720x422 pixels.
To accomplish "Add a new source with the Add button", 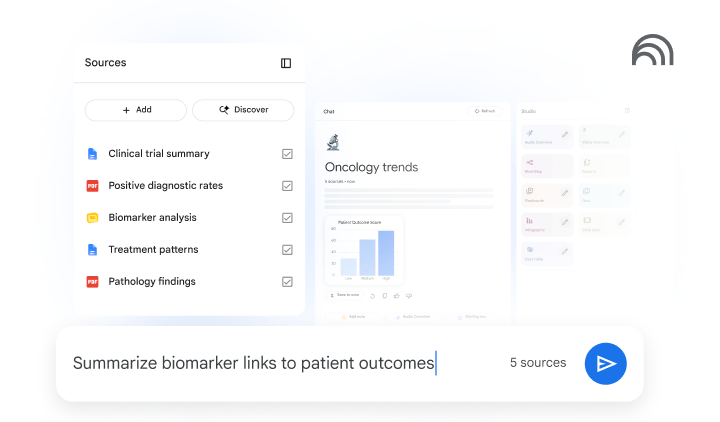I will [x=136, y=110].
